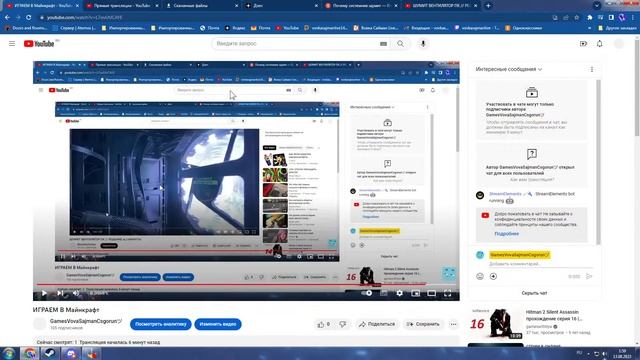Click the page vertical scrollbar
Viewport: 640px width, 360px height.
[637, 88]
